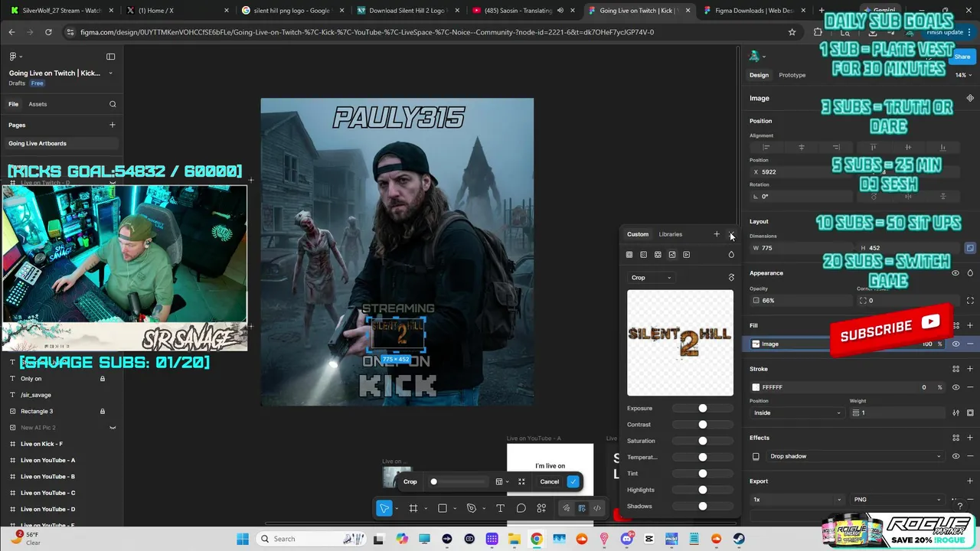Select Live on YouTube - A layer
Viewport: 980px width, 551px height.
[47, 461]
